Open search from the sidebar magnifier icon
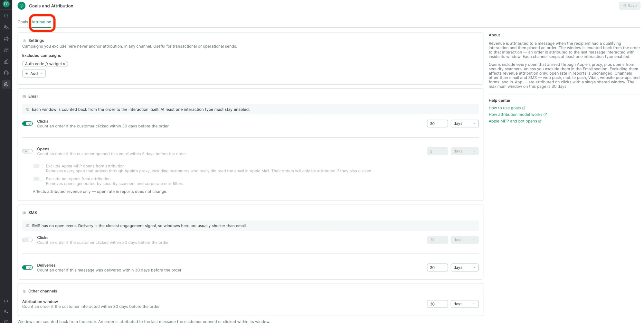This screenshot has height=323, width=644. (6, 16)
